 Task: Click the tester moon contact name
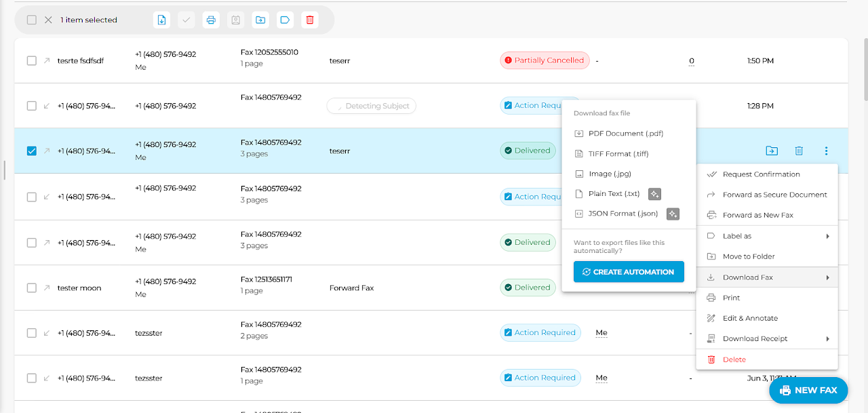tap(79, 288)
